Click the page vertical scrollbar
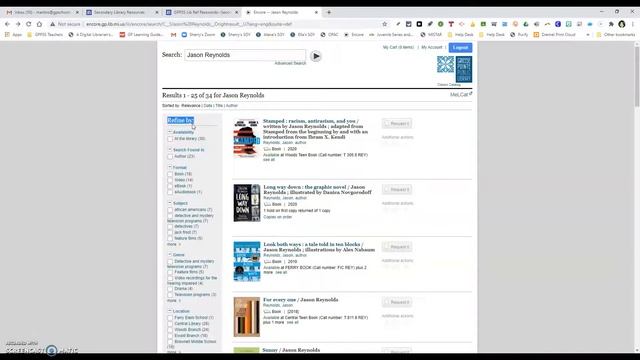 636,78
